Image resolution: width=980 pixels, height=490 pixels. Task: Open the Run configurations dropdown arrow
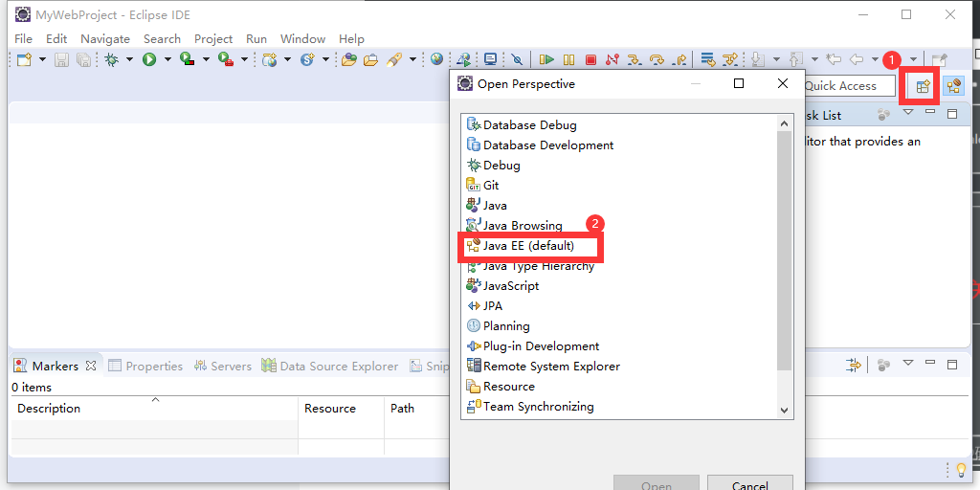click(167, 59)
